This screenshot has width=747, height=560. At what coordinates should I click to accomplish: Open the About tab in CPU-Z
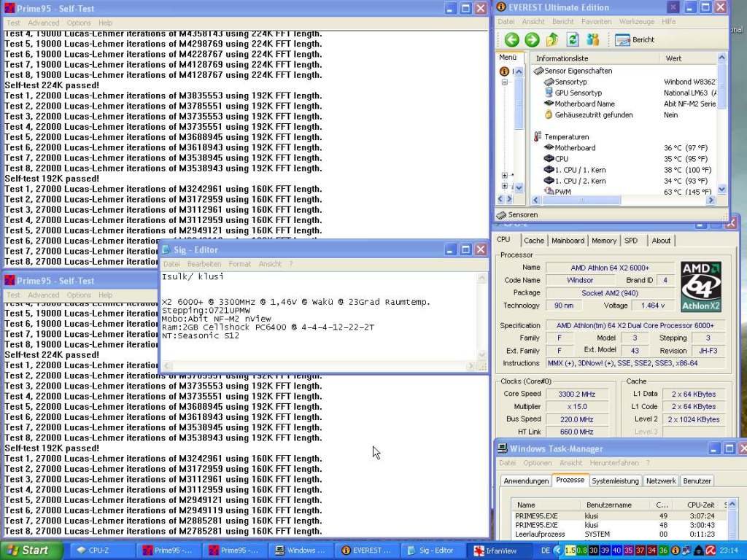tap(661, 241)
